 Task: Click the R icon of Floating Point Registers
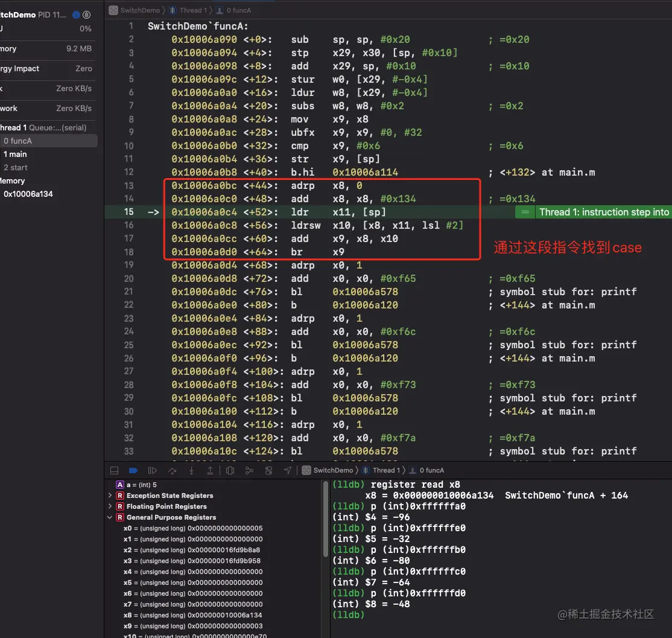(x=120, y=506)
